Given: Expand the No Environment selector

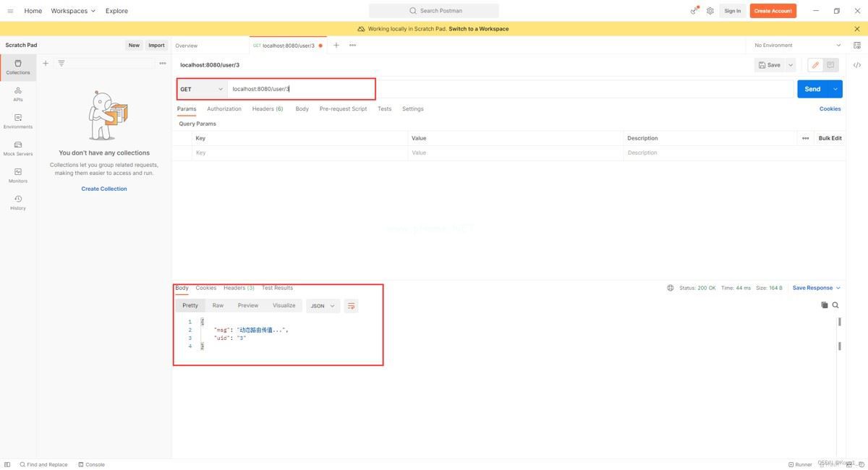Looking at the screenshot, I should [x=797, y=45].
